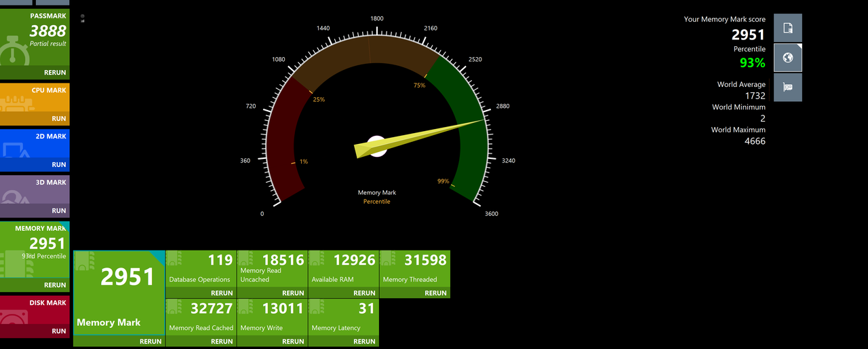
Task: Select the DISK MARK heading in sidebar
Action: tap(49, 303)
